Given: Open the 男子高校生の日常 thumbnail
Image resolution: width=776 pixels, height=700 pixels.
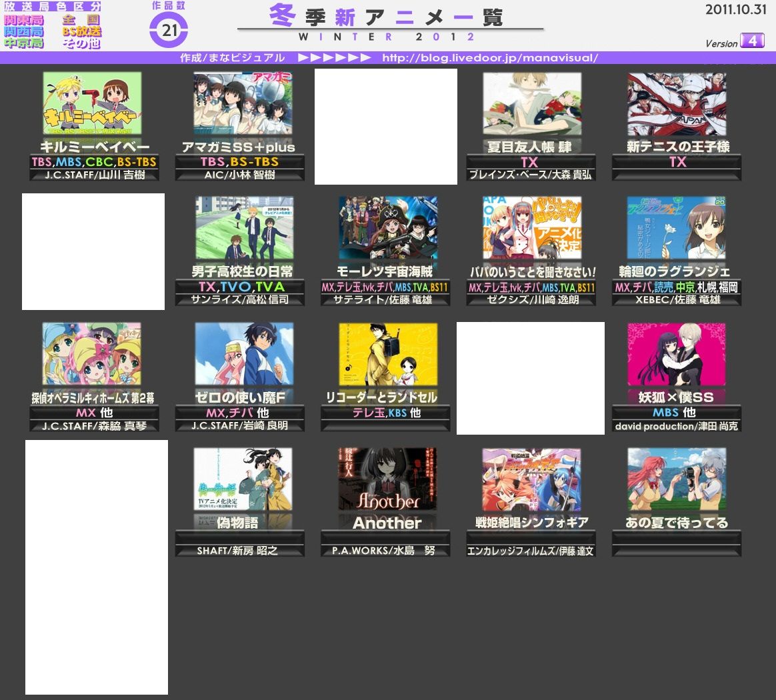Looking at the screenshot, I should click(x=244, y=228).
